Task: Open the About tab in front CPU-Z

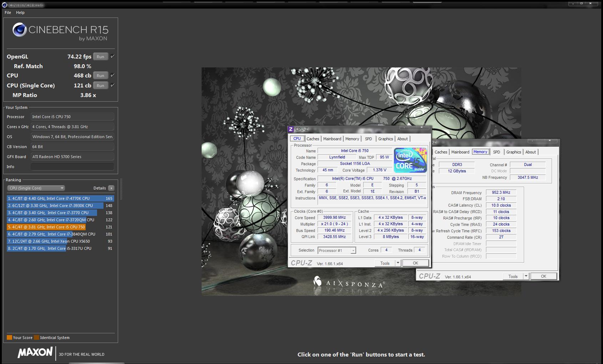Action: pyautogui.click(x=402, y=139)
